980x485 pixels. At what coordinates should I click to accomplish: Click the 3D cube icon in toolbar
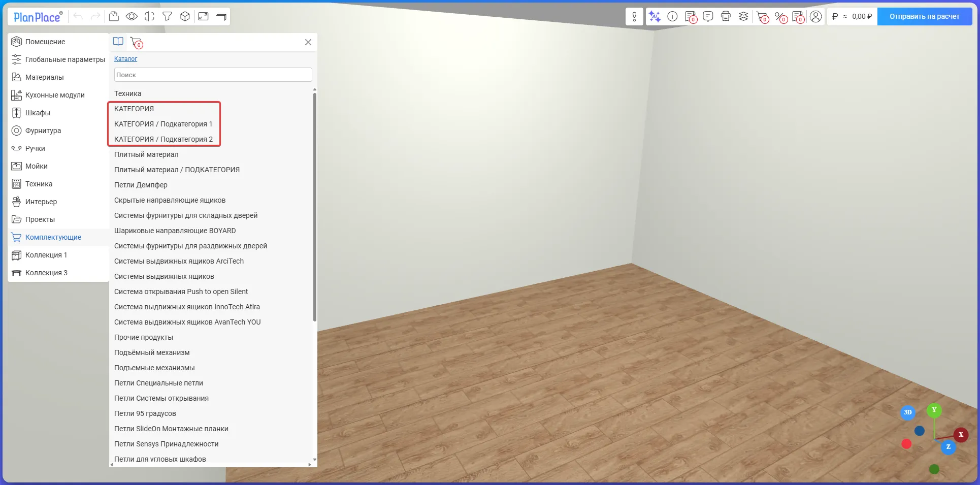[x=185, y=16]
